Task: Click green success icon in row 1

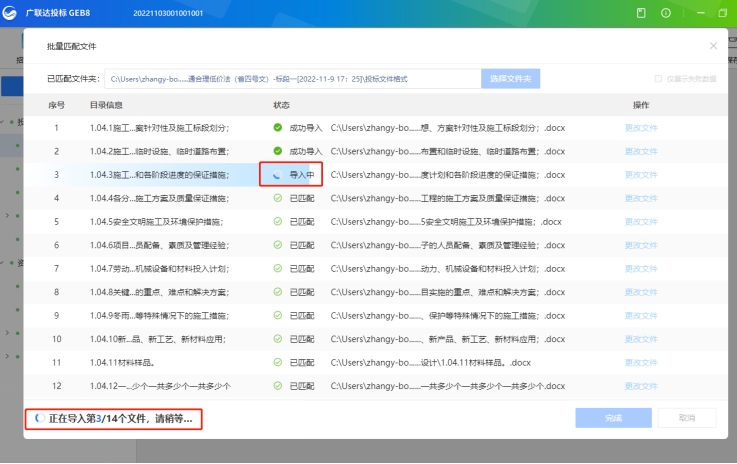Action: coord(278,128)
